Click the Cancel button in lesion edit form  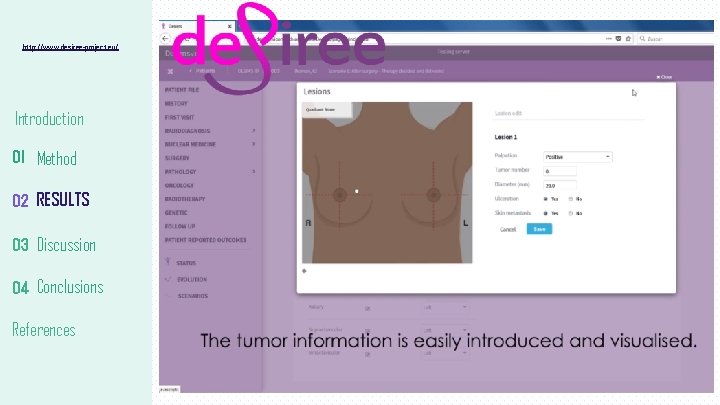(x=508, y=230)
